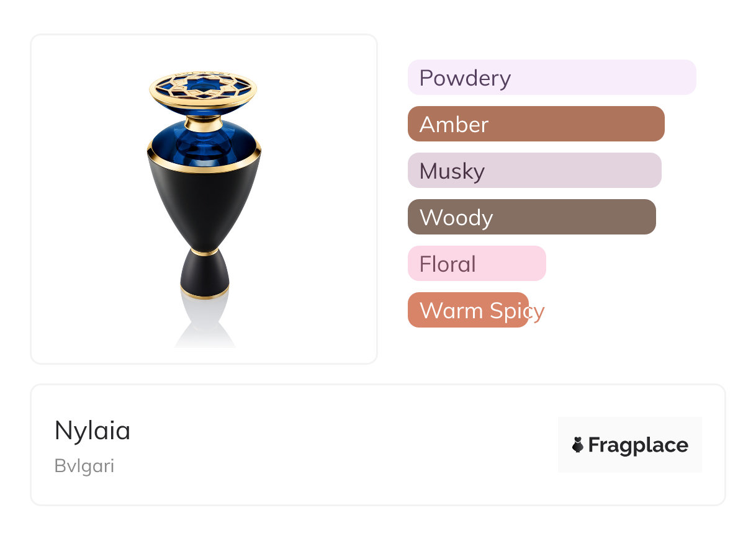This screenshot has width=756, height=536.
Task: Click the Fragplace bottle icon in logo
Action: [x=578, y=445]
